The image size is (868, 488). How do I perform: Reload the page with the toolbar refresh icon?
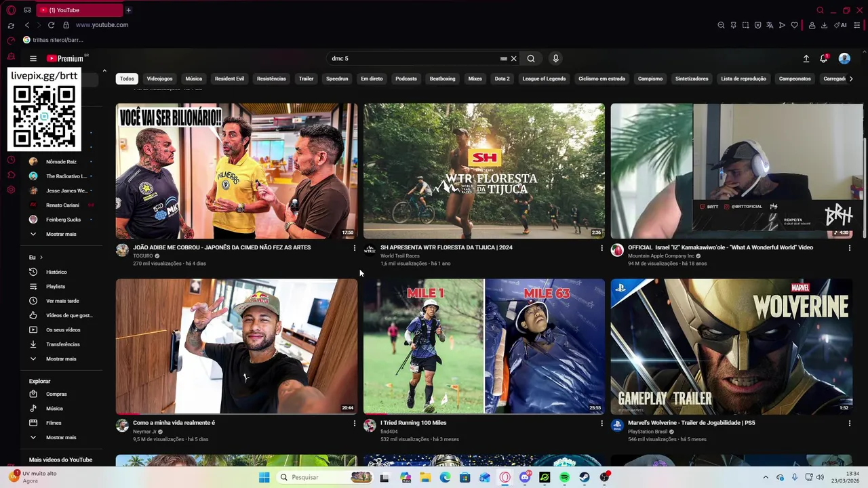coord(51,25)
